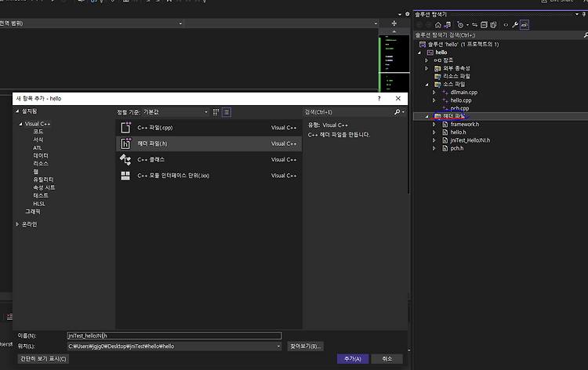The image size is (588, 370).
Task: Click 간단히 보기 표시(C) button
Action: (43, 359)
